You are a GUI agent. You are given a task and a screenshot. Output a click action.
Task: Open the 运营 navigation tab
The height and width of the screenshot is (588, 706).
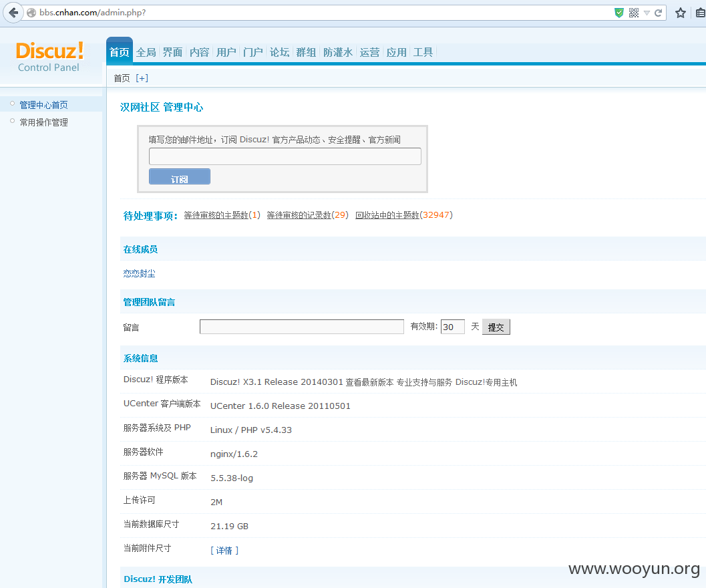point(369,52)
